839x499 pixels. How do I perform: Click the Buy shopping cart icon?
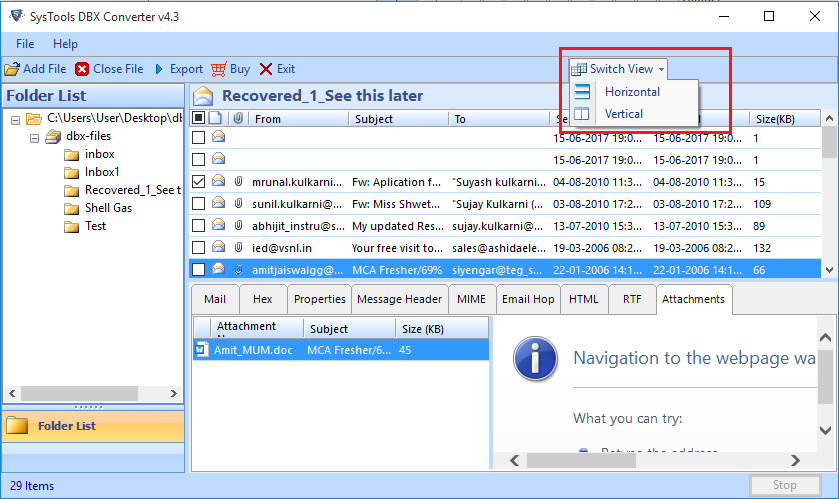point(218,69)
